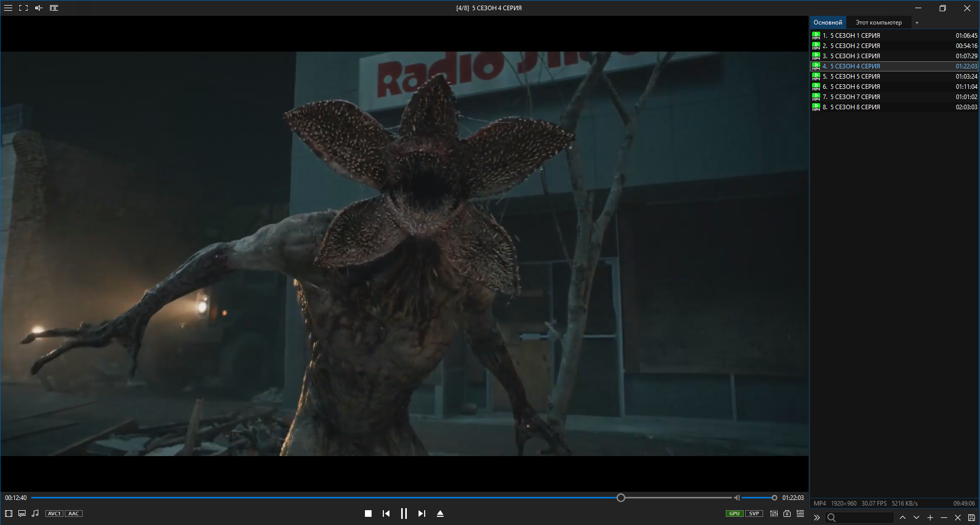Screen dimensions: 980x525
Task: Click the duration 00:54:16 in playlist
Action: (966, 46)
